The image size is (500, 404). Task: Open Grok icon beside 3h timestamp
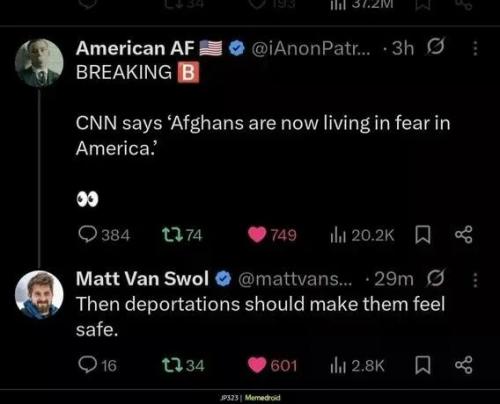(x=435, y=47)
